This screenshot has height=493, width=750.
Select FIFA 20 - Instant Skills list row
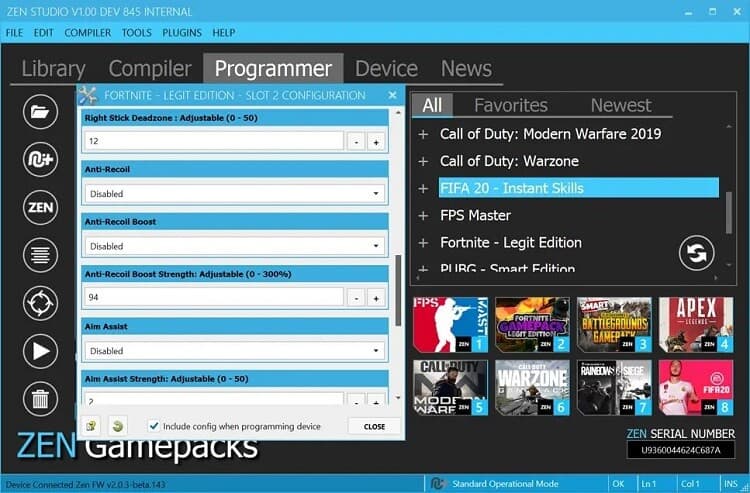[x=579, y=188]
